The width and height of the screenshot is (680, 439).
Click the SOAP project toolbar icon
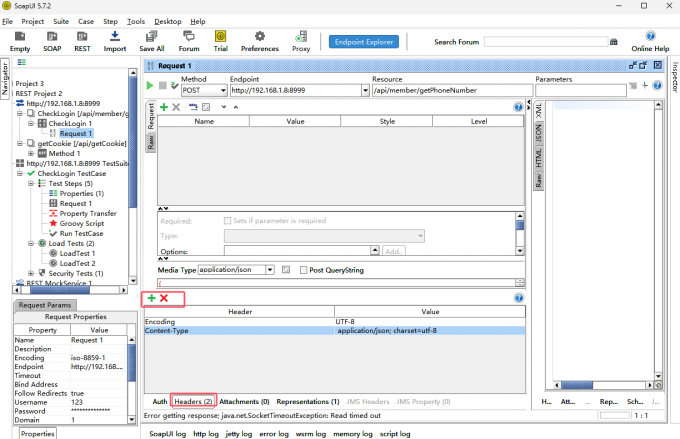(52, 42)
